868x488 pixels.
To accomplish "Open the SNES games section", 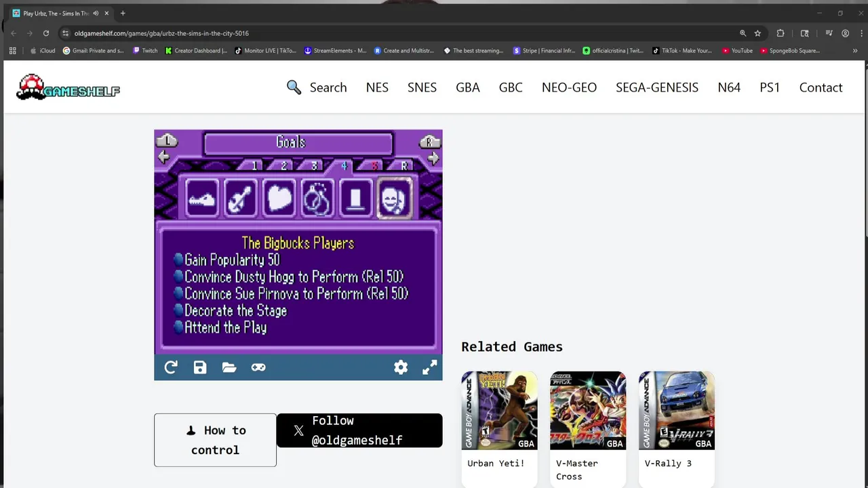I will 422,87.
